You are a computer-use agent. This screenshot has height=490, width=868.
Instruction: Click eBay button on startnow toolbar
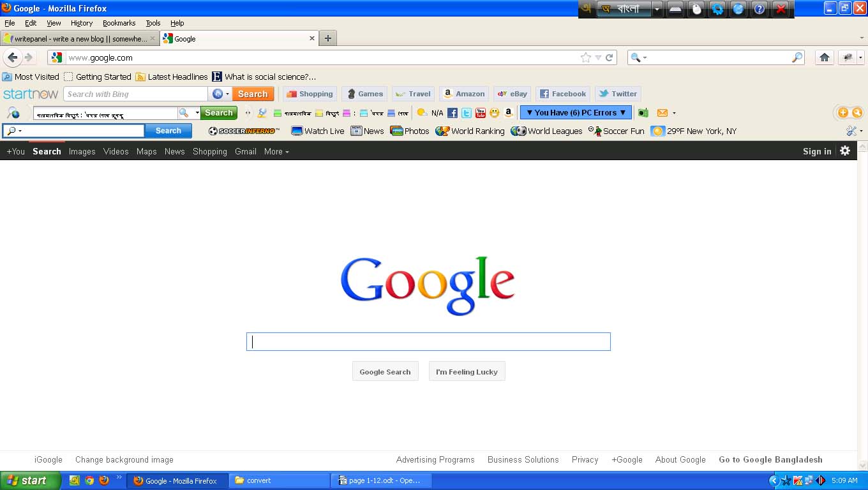(512, 94)
